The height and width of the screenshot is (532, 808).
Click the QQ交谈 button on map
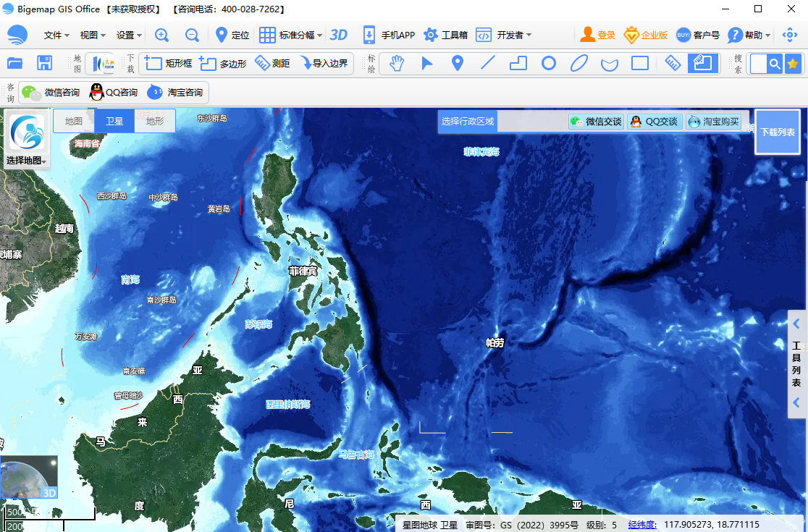(x=655, y=122)
